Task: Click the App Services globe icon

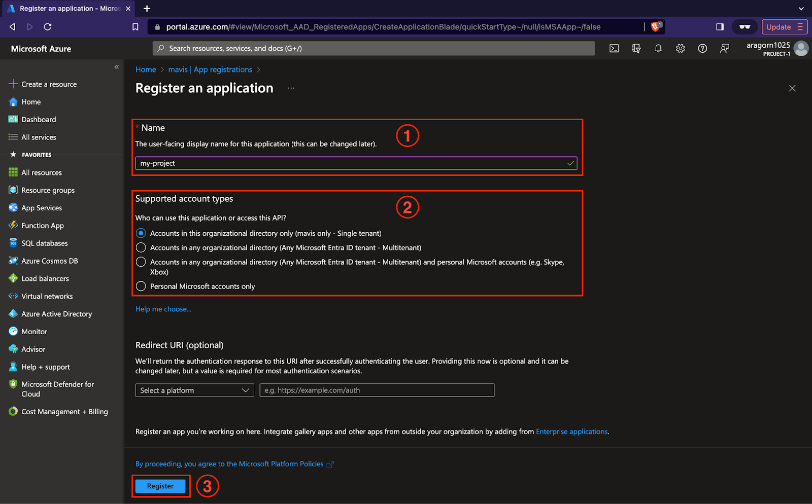Action: (x=13, y=208)
